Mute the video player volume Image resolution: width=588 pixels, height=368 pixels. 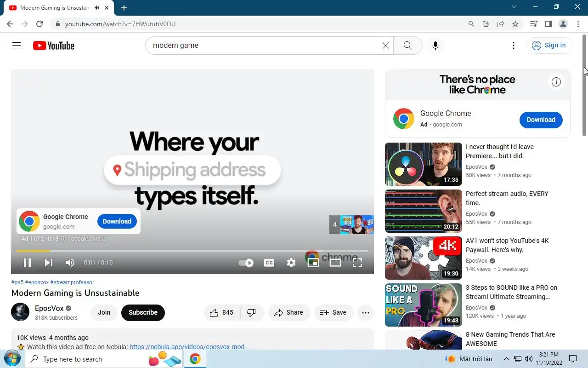[x=70, y=263]
